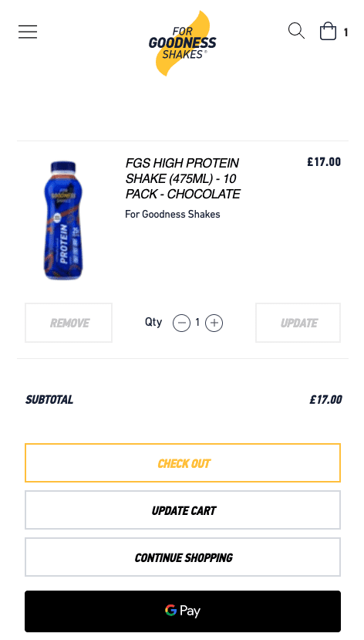This screenshot has width=364, height=640.
Task: Click the £17.00 item price
Action: 324,162
